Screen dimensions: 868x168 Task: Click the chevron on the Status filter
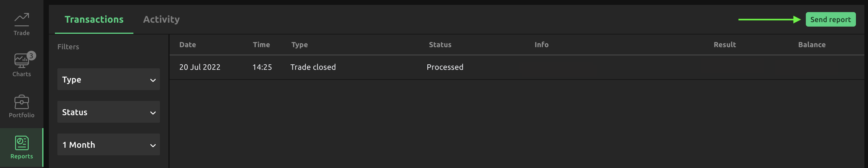pos(153,113)
